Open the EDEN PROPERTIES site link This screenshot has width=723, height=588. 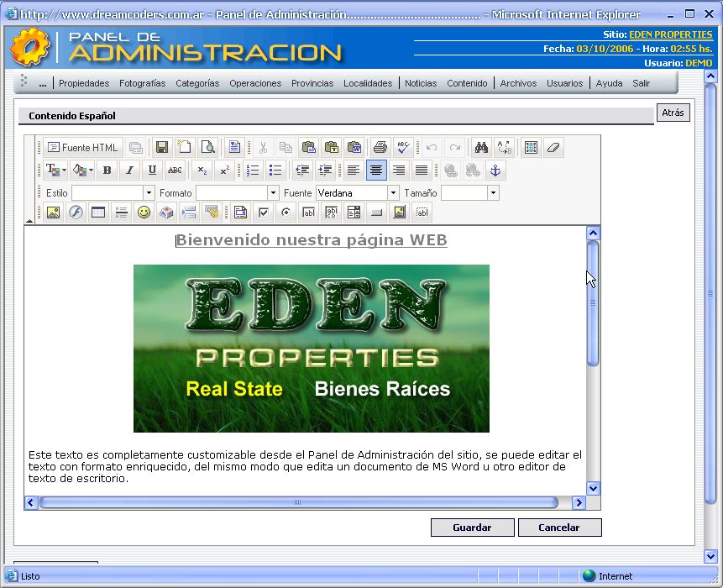click(670, 34)
